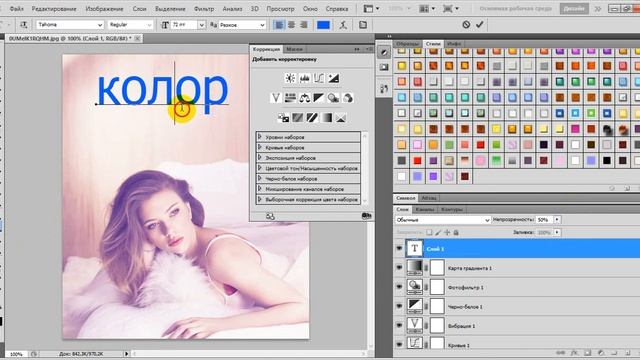Viewport: 640px width, 360px height.
Task: Click the Hue/Saturation adjustment icon
Action: 290,98
